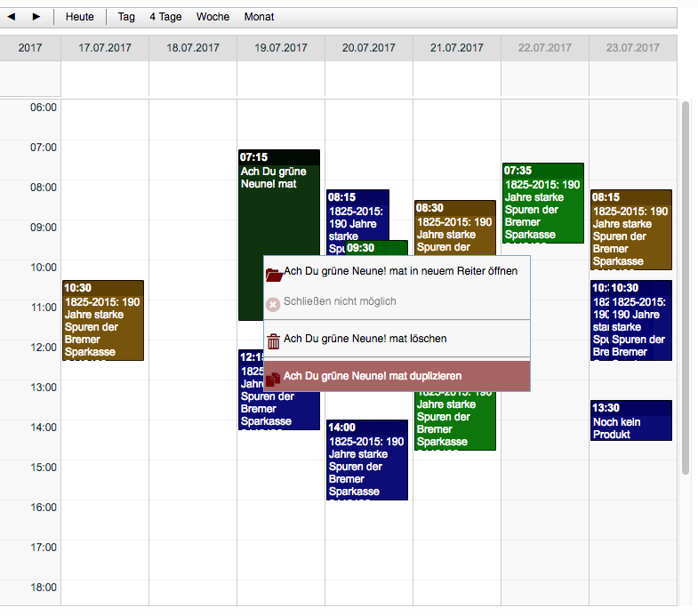The image size is (698, 616).
Task: Open 'Ach Du grüne Neune! mat' in new tab
Action: tap(400, 272)
